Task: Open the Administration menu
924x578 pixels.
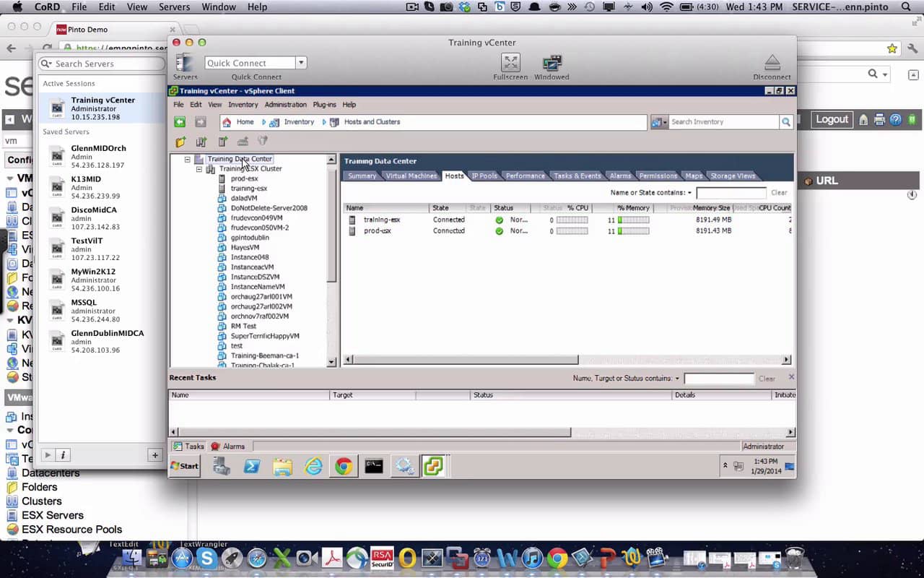Action: (285, 105)
